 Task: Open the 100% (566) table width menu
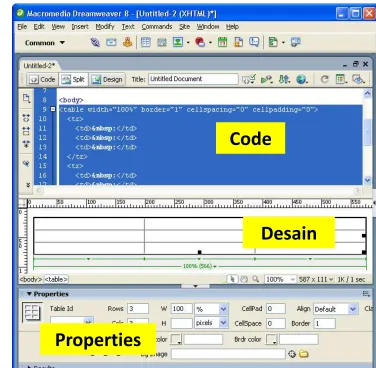199,266
